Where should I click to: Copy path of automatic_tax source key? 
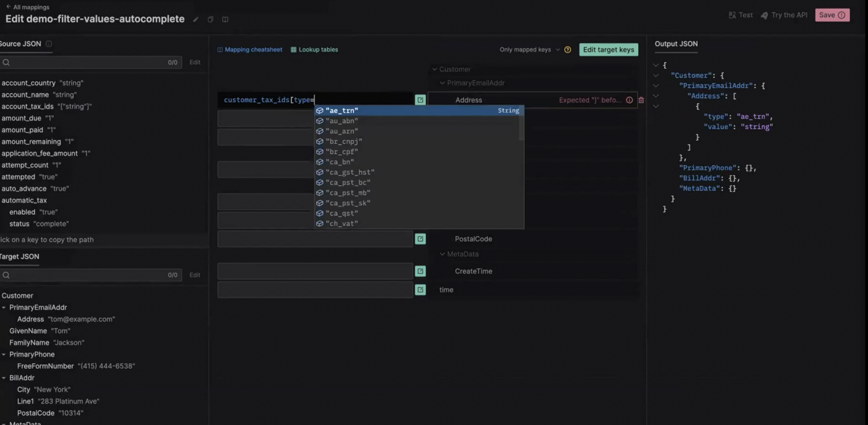pos(24,200)
